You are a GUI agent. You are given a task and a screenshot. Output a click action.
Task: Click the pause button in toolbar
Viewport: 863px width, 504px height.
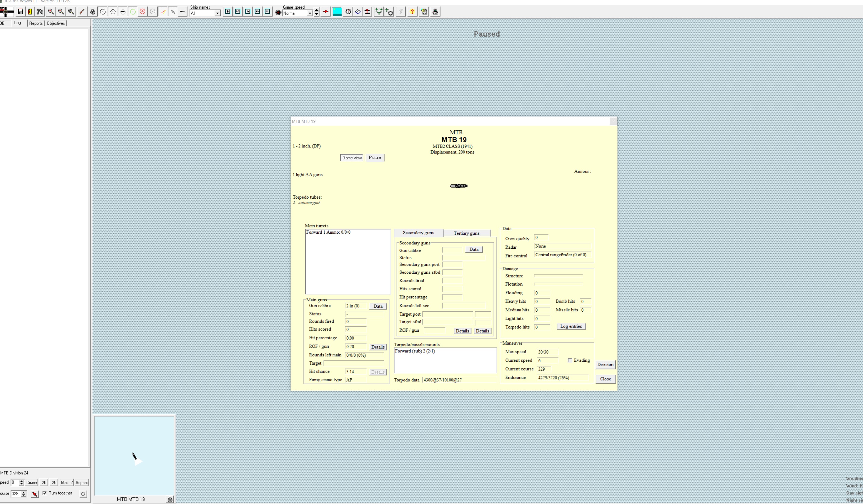[x=267, y=12]
